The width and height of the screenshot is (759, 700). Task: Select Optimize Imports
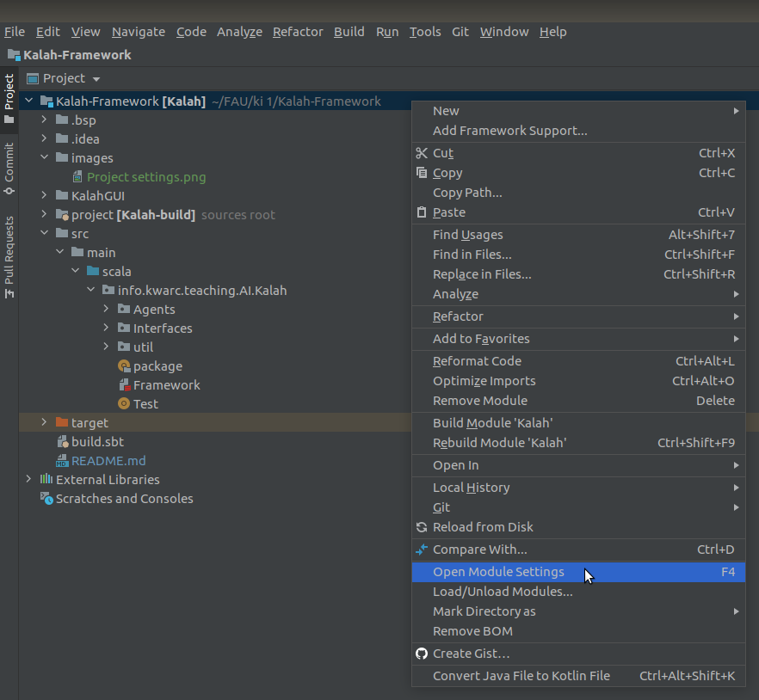[578, 381]
